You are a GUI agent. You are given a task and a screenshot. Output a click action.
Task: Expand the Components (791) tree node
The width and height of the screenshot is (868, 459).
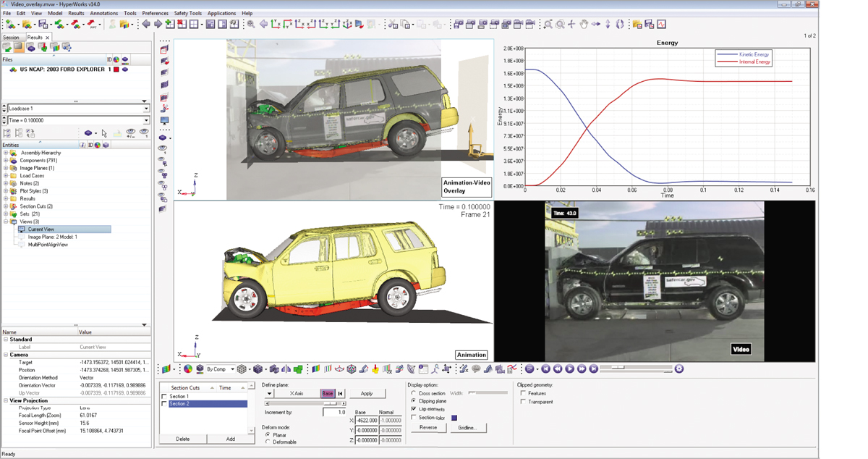(x=6, y=161)
